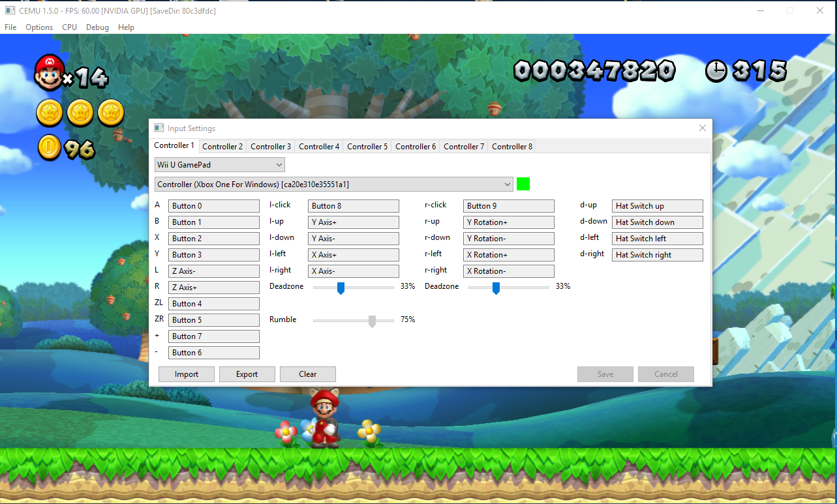Click the green controller status indicator
The height and width of the screenshot is (504, 837).
pyautogui.click(x=523, y=184)
